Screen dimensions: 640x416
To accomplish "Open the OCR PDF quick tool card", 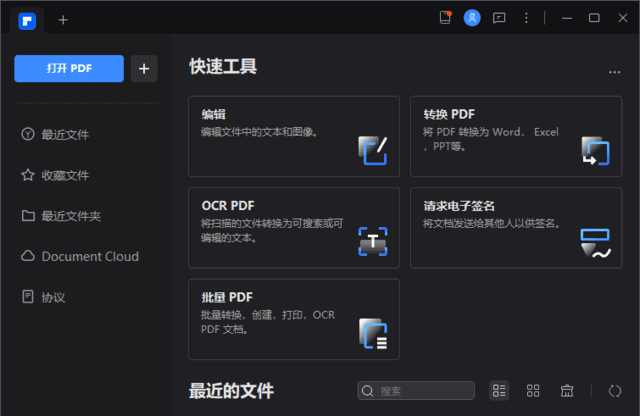I will click(x=294, y=228).
